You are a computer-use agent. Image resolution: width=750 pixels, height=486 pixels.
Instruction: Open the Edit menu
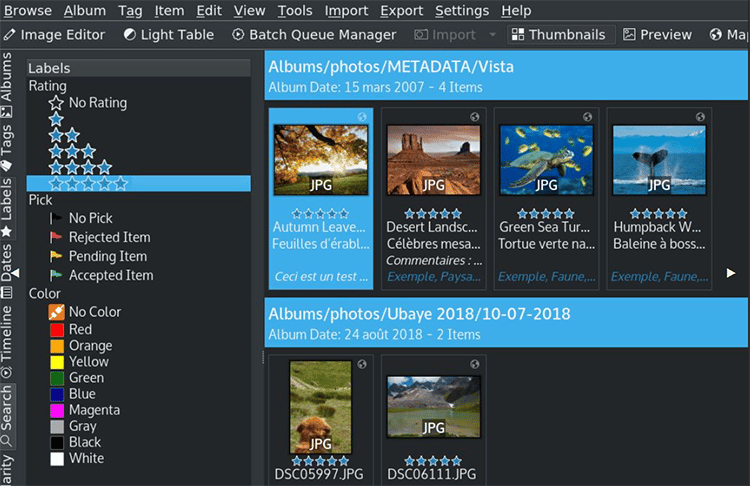coord(209,11)
